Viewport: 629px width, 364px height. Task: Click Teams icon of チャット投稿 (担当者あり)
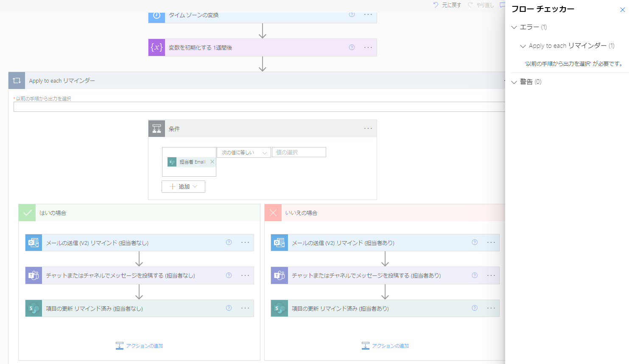tap(279, 275)
